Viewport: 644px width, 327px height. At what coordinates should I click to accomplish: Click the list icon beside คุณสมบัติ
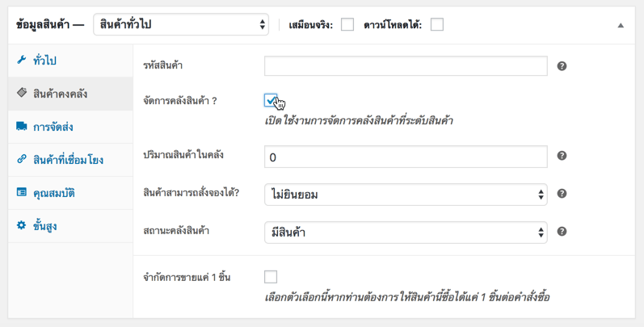(22, 193)
